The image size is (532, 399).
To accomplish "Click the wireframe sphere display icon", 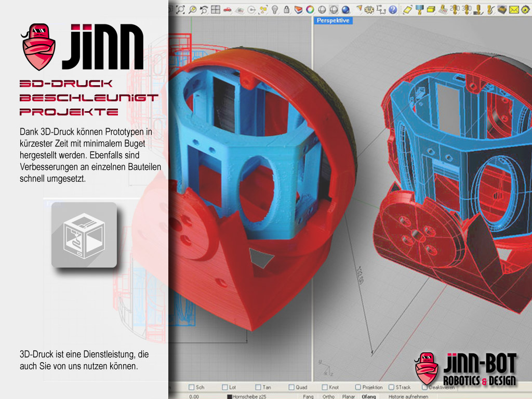I will [334, 9].
